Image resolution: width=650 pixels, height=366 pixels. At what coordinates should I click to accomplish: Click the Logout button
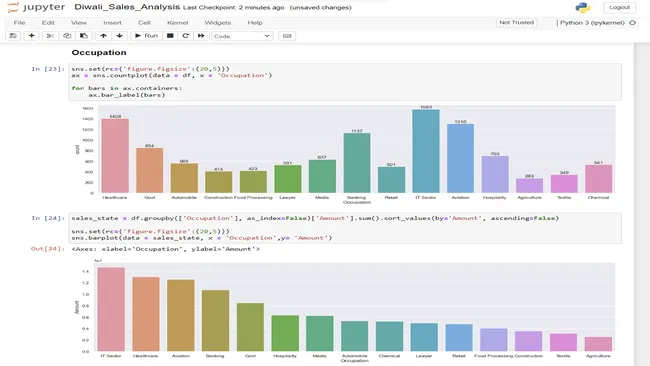tap(619, 7)
